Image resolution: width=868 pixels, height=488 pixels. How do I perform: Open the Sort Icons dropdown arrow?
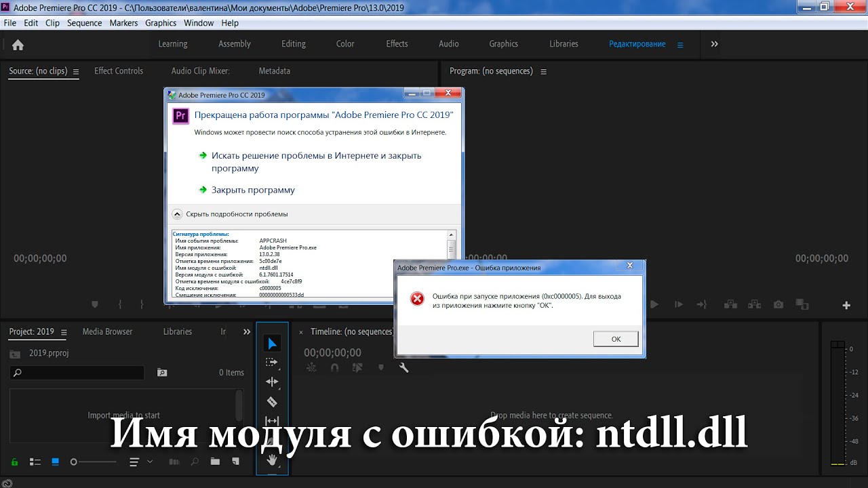[150, 462]
